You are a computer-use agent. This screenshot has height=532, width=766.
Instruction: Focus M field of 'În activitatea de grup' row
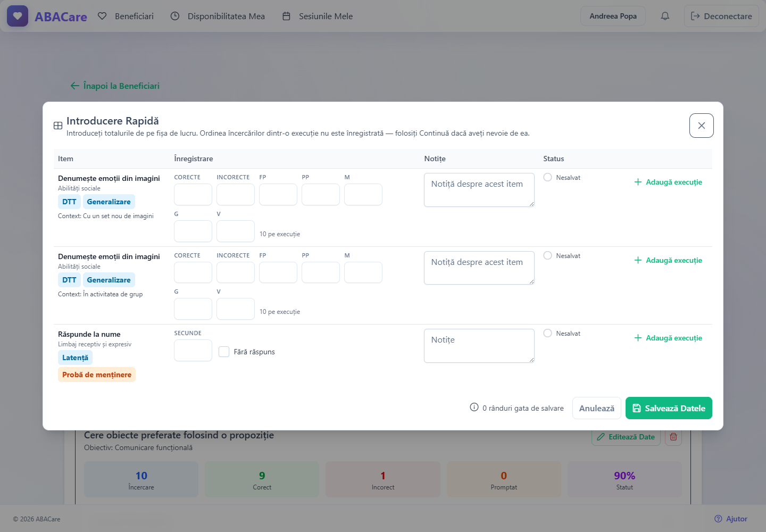coord(363,272)
